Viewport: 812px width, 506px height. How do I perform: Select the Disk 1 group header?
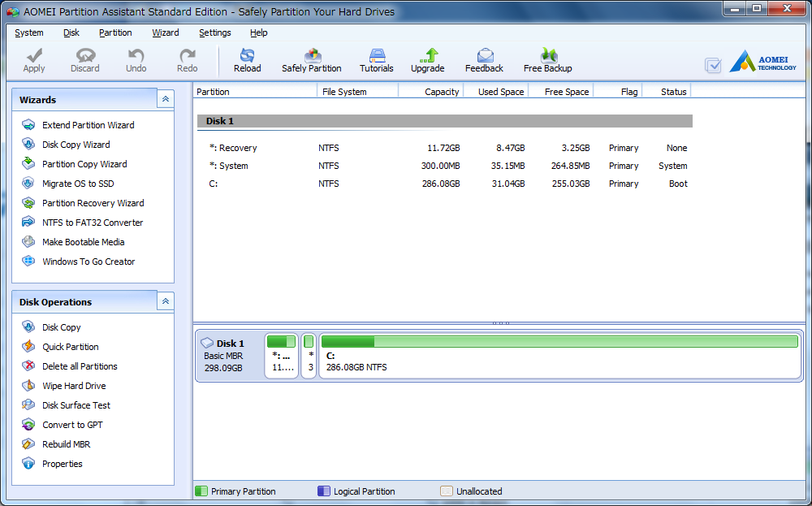445,121
